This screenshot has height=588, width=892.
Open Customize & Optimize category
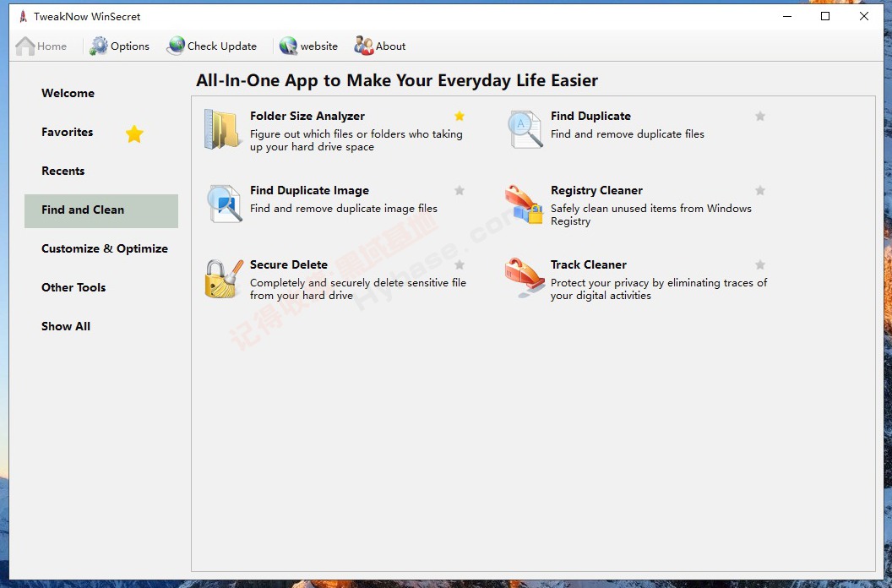105,248
